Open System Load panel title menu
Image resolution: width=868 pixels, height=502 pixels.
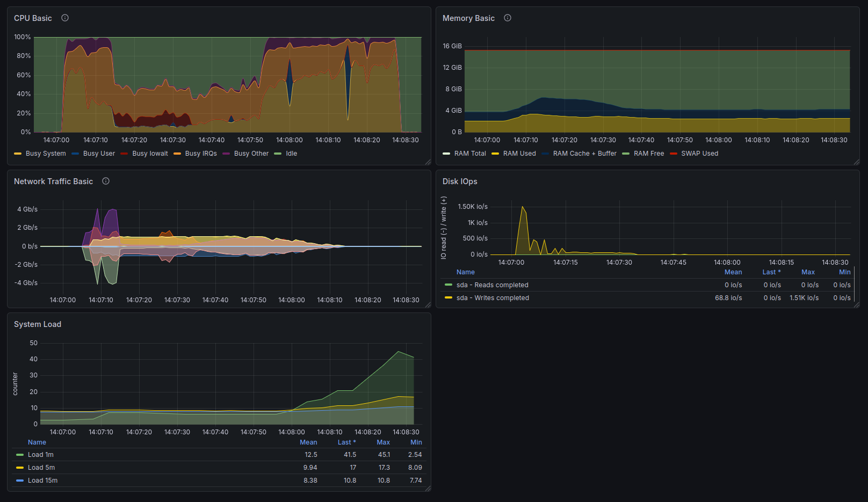[38, 324]
